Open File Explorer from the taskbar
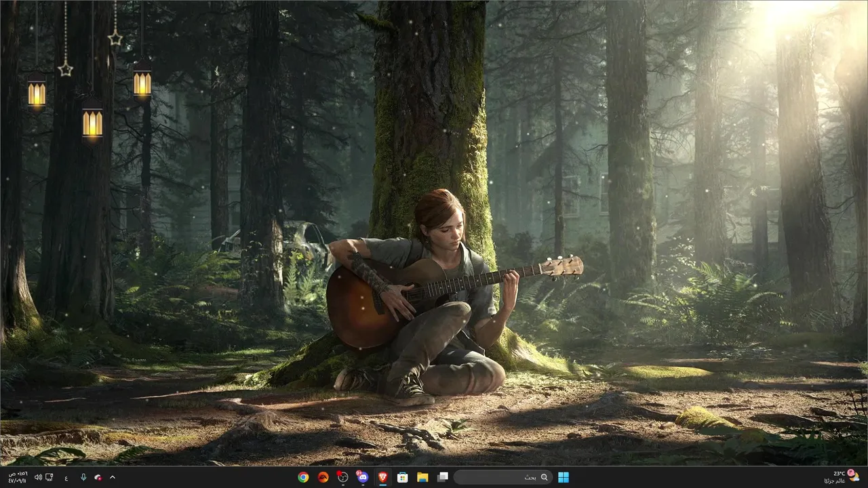 pos(422,477)
